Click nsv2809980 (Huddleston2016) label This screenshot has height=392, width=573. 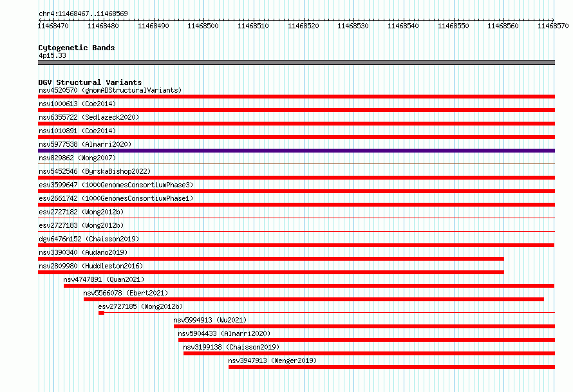91,266
